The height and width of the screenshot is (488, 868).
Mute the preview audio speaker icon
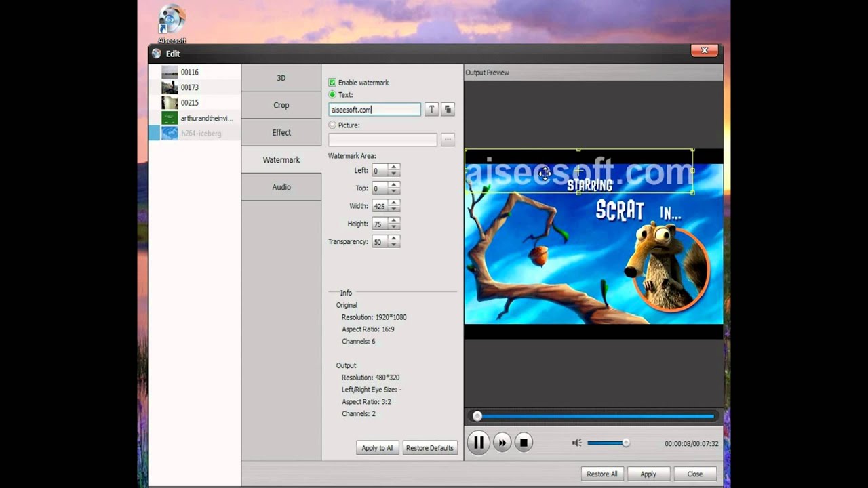(x=576, y=443)
